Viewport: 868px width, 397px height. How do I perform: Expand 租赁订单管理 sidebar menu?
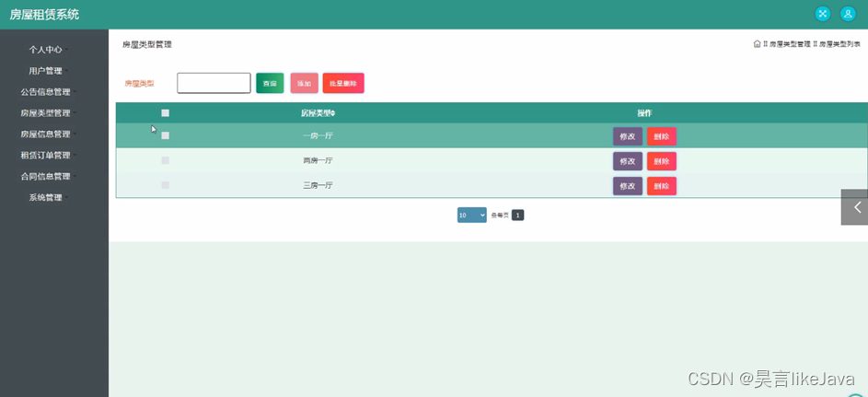point(45,155)
